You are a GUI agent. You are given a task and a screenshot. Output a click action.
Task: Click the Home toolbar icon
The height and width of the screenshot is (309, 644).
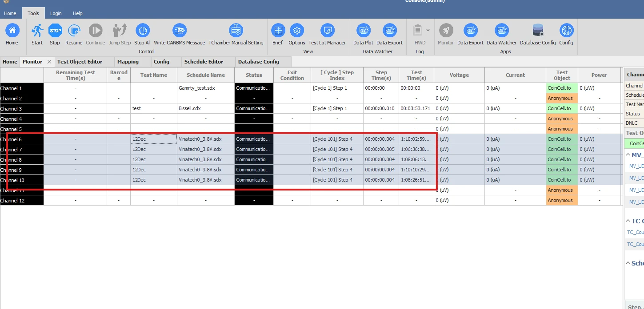(x=12, y=31)
